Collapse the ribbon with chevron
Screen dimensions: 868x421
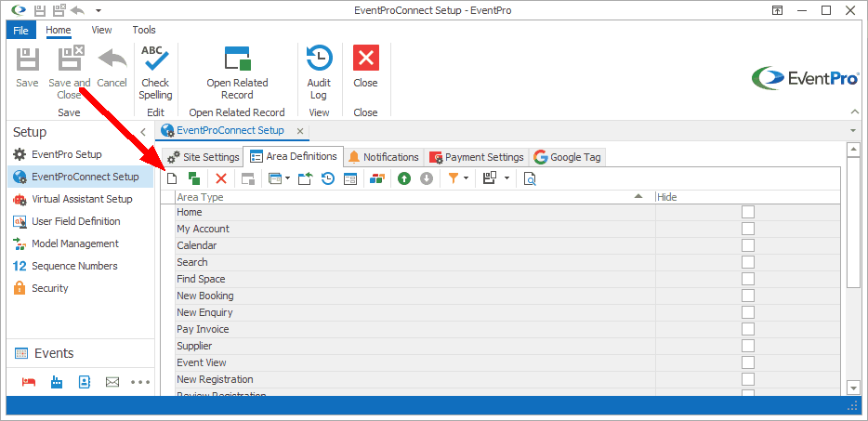(x=855, y=112)
